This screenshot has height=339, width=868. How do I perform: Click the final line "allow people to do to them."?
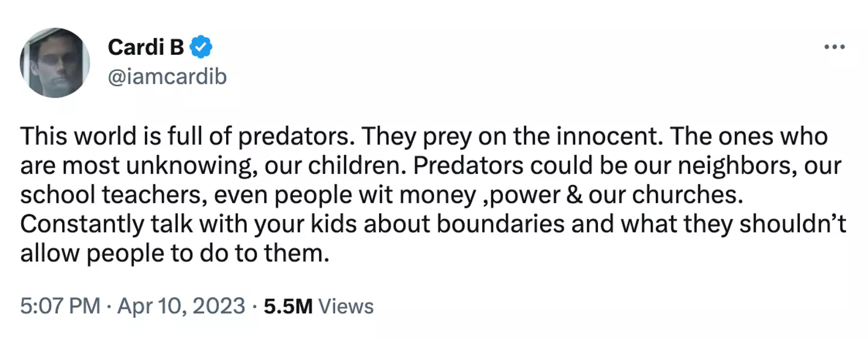[175, 253]
